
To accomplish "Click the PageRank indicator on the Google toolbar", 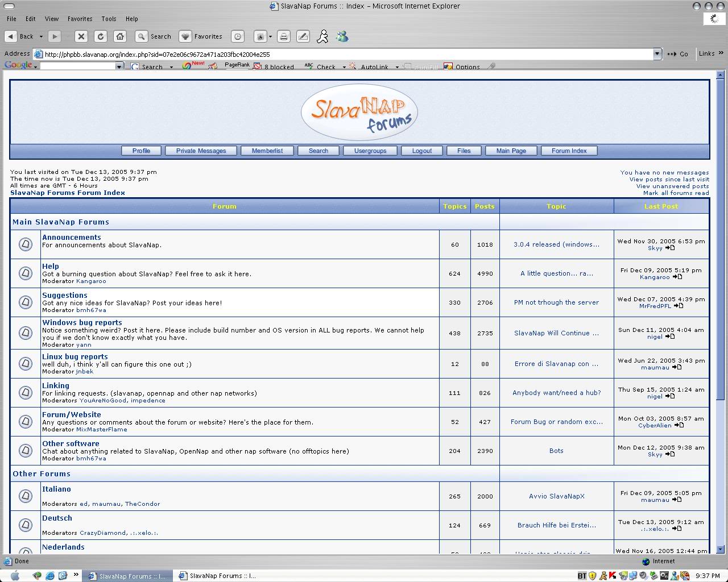I will (237, 66).
